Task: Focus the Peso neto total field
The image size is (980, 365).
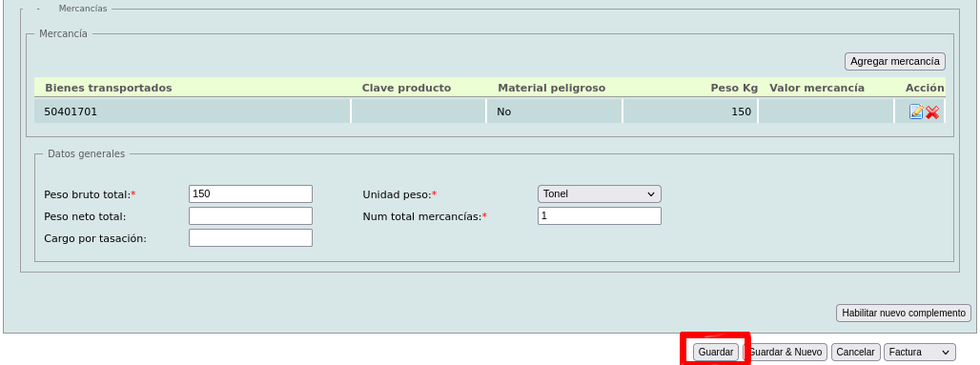Action: 250,215
